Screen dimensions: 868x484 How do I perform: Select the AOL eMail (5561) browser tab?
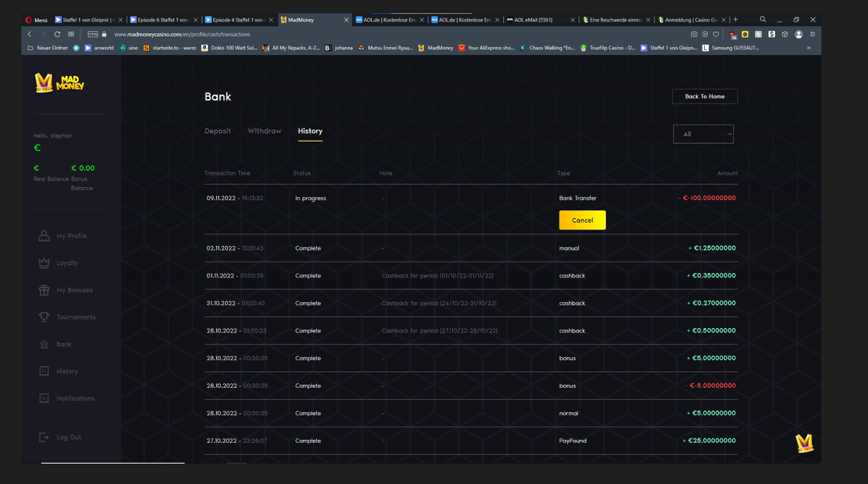[x=534, y=20]
